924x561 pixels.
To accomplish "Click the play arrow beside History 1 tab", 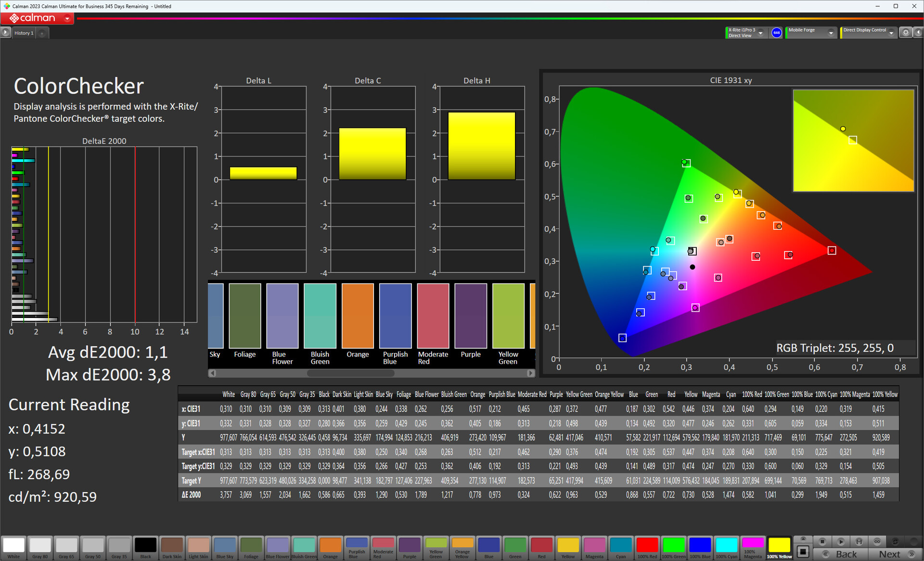I will pyautogui.click(x=5, y=33).
